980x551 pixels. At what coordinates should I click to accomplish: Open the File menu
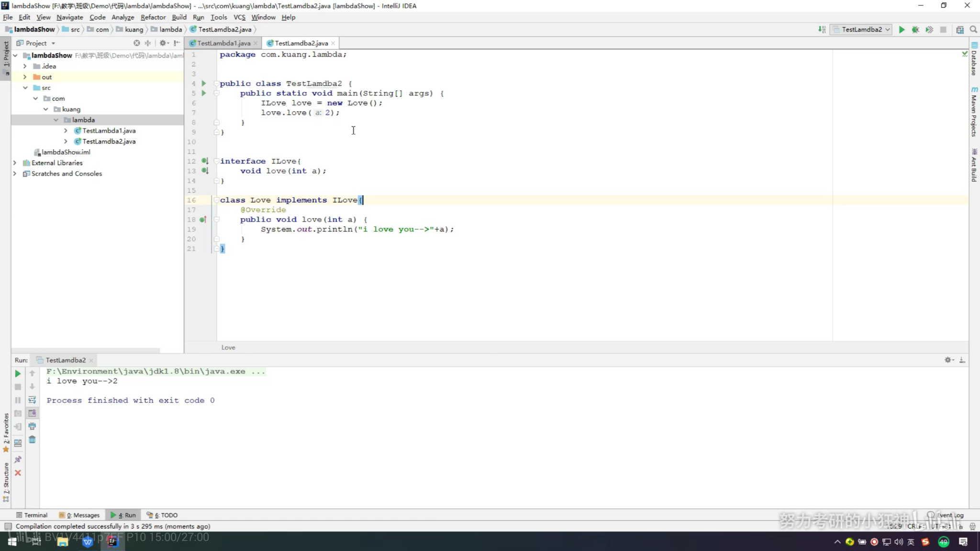pyautogui.click(x=8, y=17)
